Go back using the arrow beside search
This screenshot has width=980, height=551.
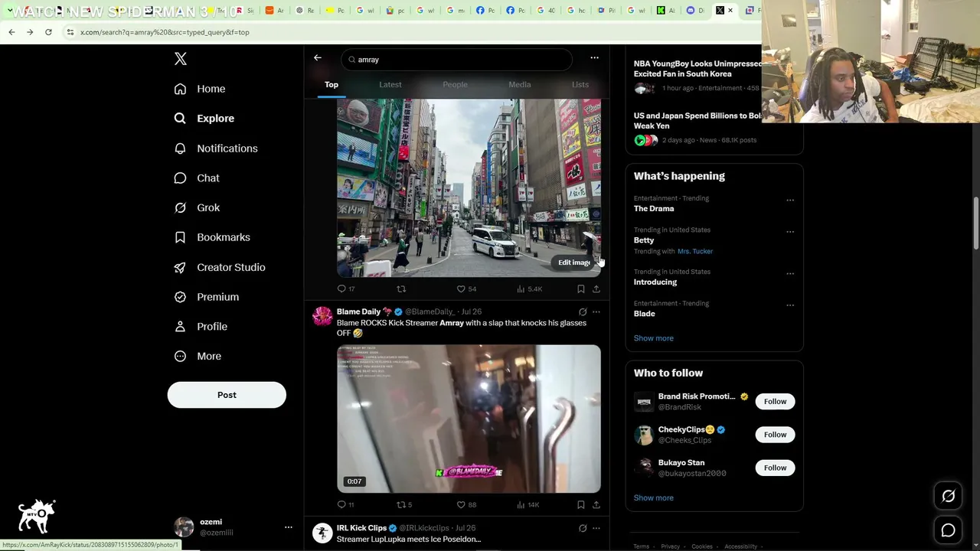pyautogui.click(x=318, y=58)
